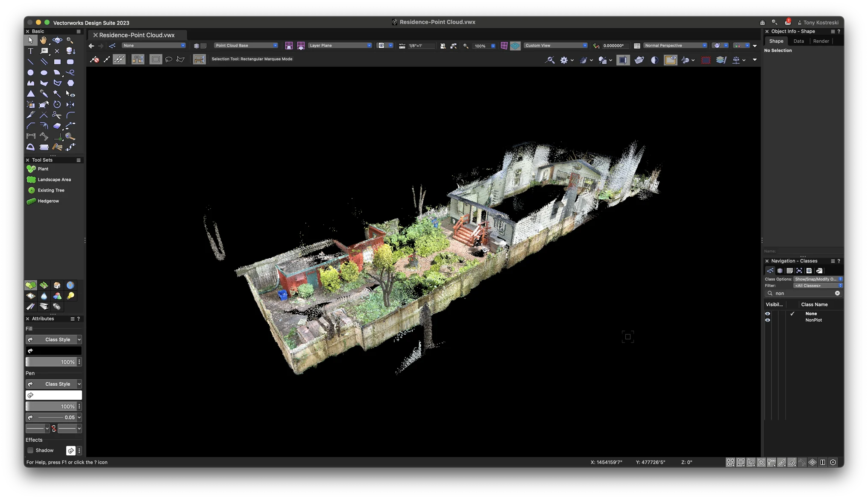
Task: Switch to the Data tab
Action: click(798, 41)
